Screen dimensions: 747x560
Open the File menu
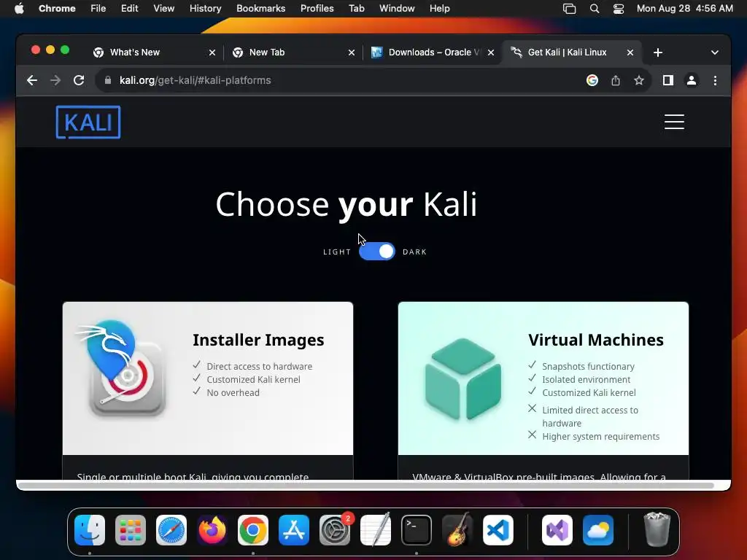tap(98, 9)
